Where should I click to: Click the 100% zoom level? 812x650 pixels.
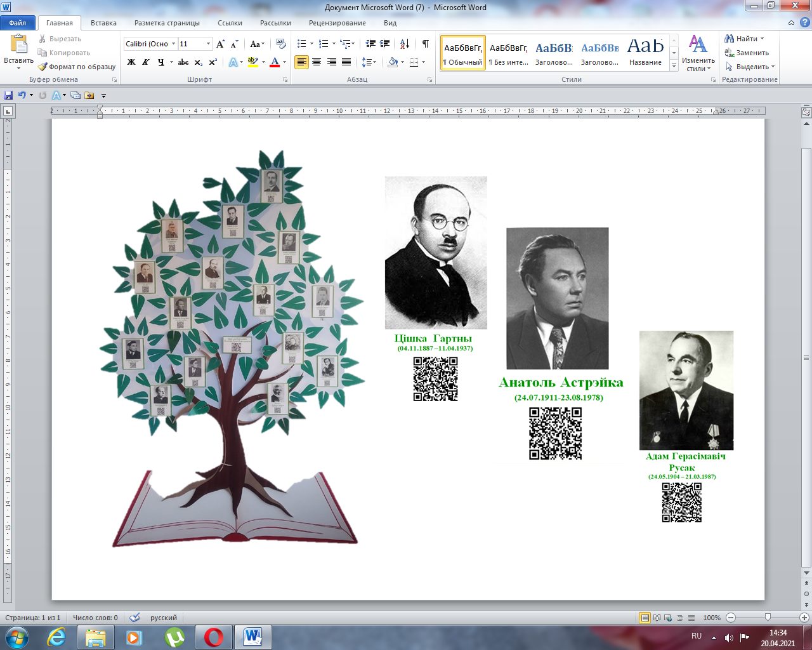coord(712,618)
